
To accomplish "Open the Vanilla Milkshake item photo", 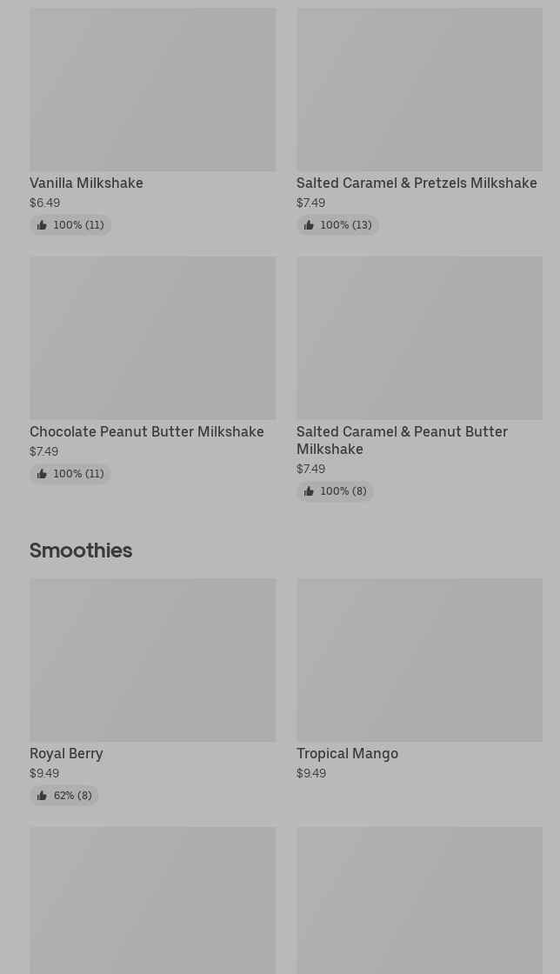I will tap(152, 90).
